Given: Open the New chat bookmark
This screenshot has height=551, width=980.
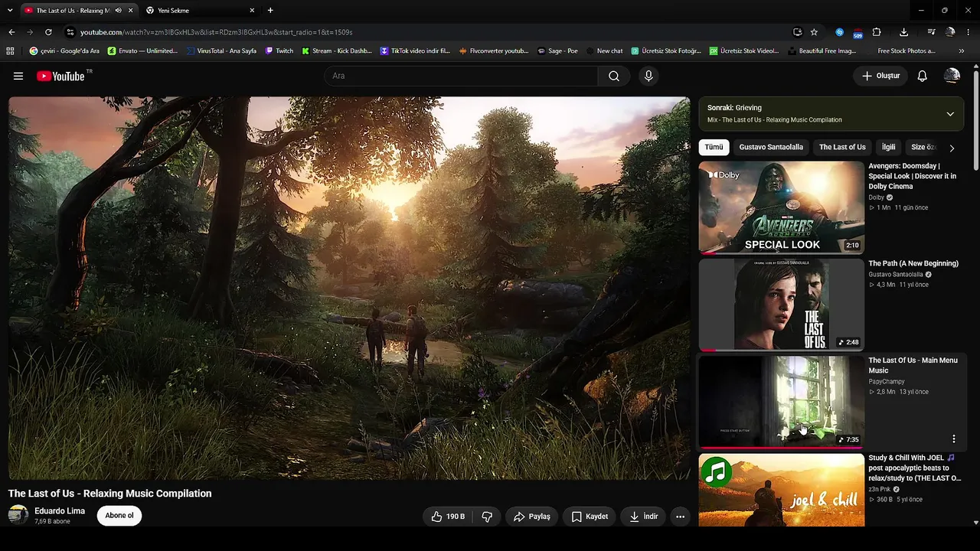Looking at the screenshot, I should [604, 51].
